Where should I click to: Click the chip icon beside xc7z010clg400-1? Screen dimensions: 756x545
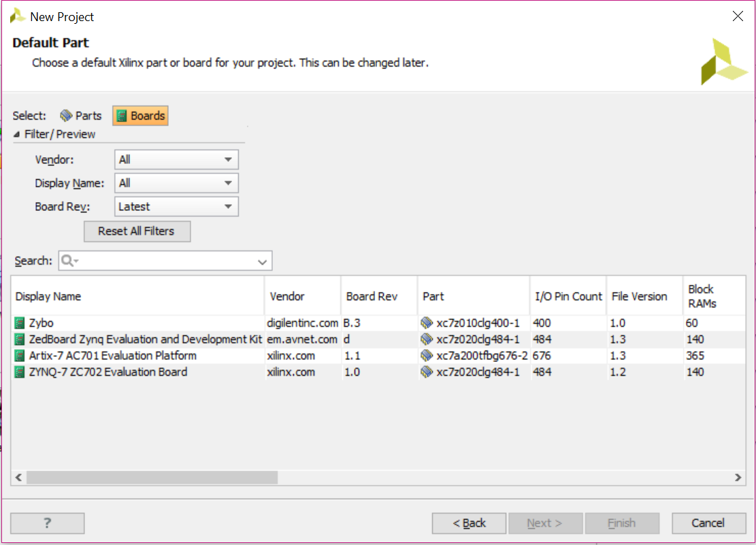pyautogui.click(x=427, y=323)
